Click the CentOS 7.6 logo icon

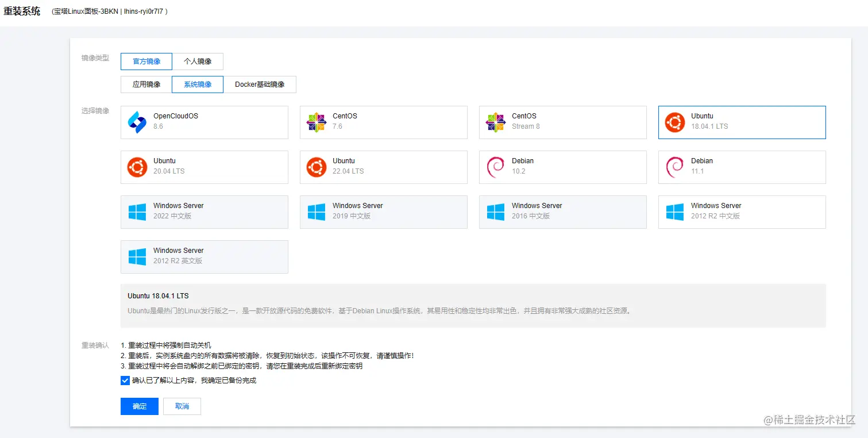[317, 122]
